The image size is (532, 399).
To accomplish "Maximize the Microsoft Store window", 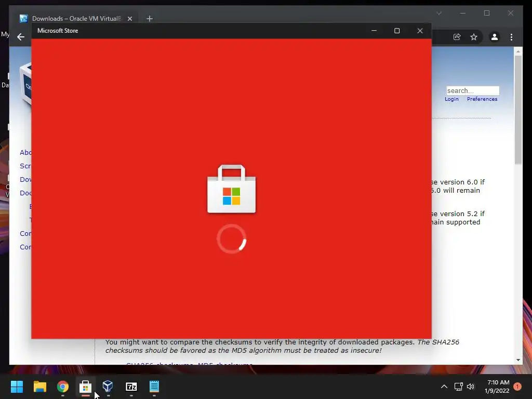I will point(397,31).
